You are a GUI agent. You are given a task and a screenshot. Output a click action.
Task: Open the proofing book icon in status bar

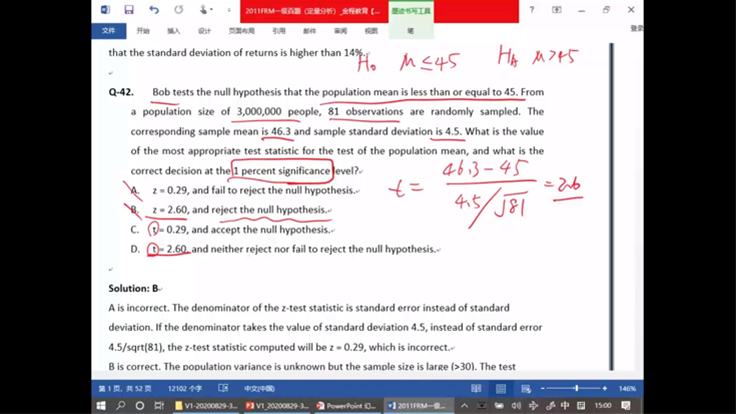(223, 388)
